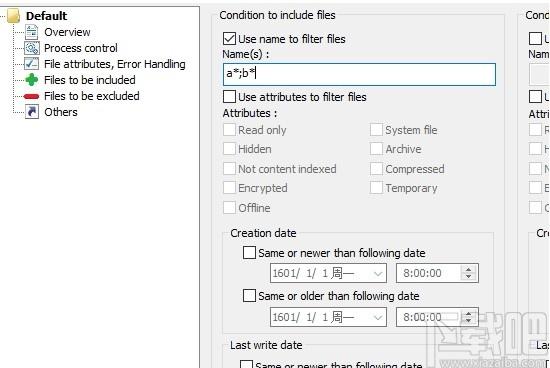Select Files to be excluded tree label
This screenshot has height=368, width=550.
[x=92, y=96]
